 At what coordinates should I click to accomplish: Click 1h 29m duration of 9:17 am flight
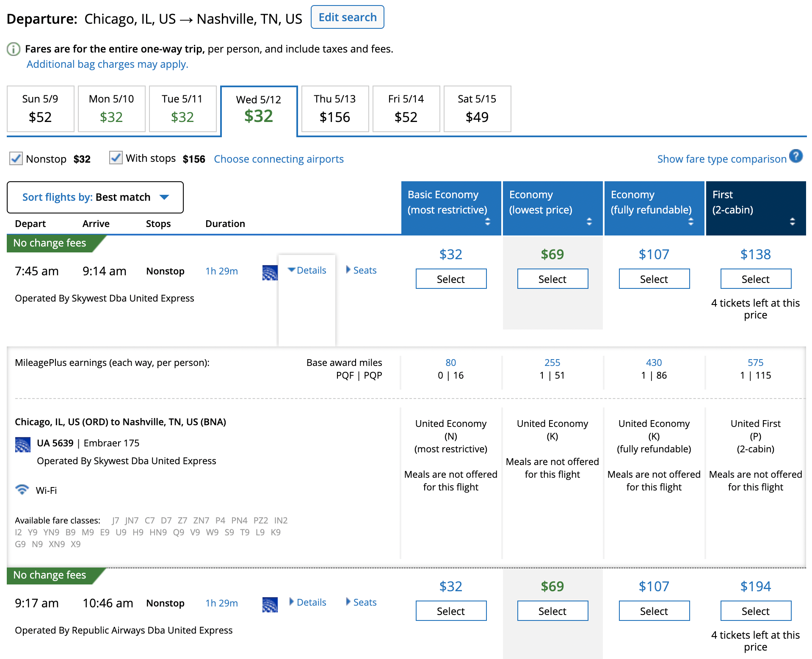222,603
